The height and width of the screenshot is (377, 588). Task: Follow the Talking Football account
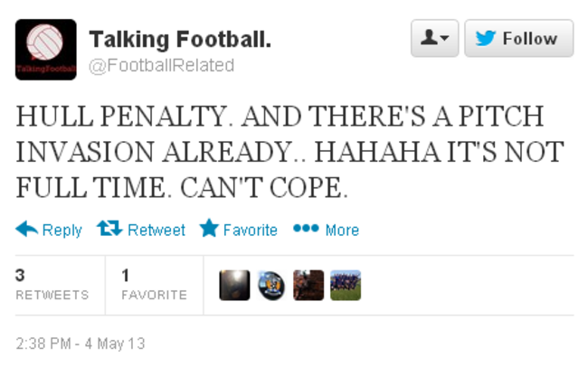518,39
